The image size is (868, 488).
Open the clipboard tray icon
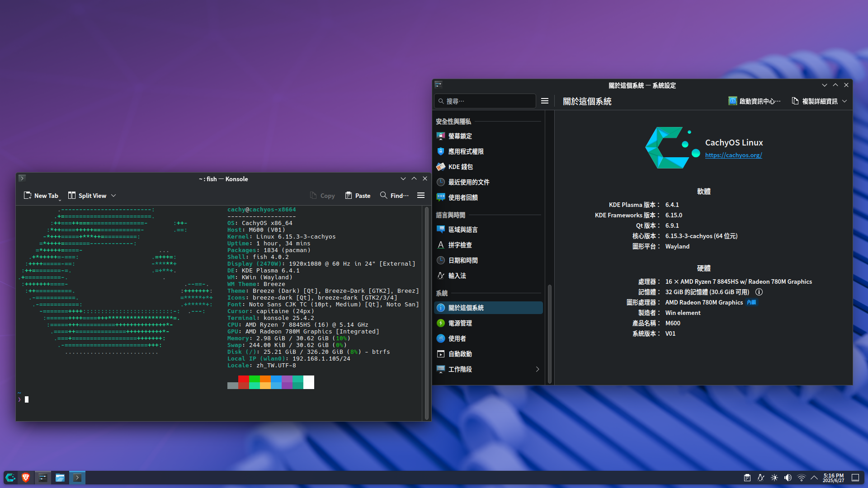tap(747, 478)
